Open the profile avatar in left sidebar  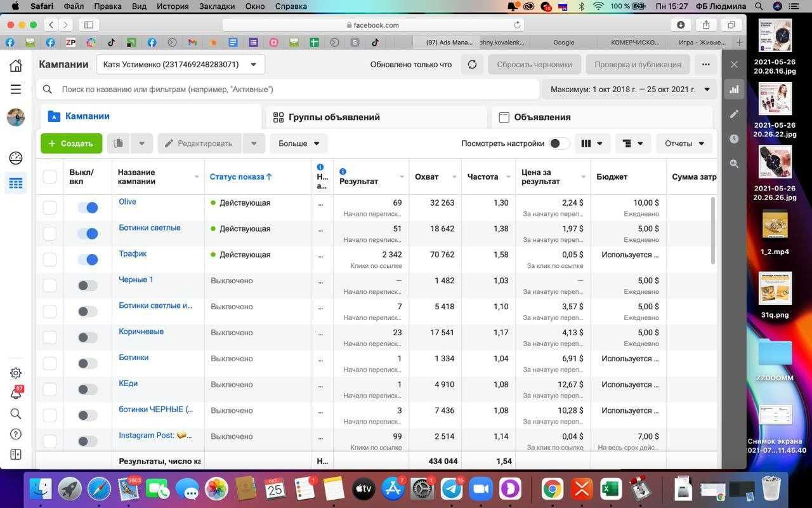point(16,117)
